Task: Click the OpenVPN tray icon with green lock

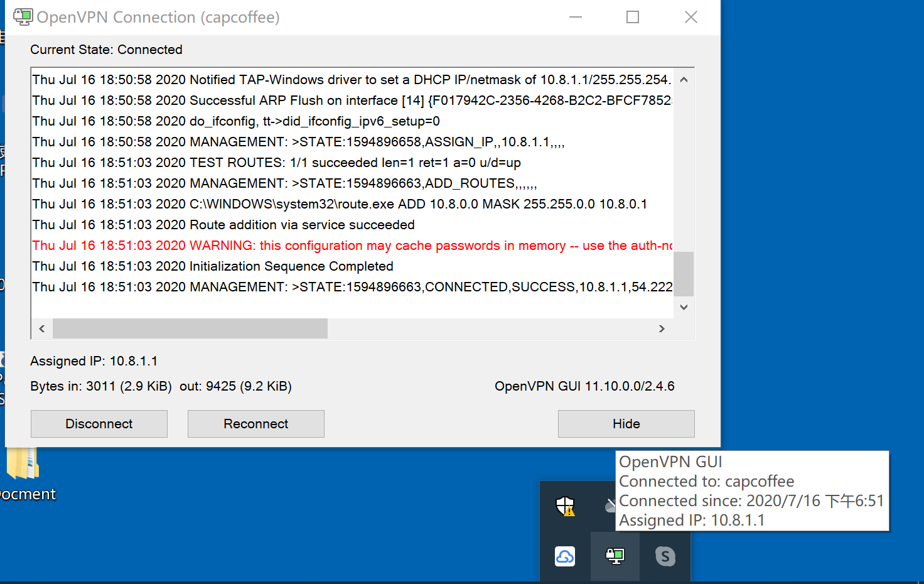Action: click(615, 556)
